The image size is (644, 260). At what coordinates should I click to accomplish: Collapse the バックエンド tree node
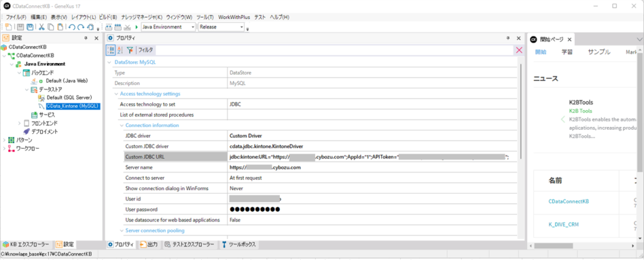tap(19, 72)
